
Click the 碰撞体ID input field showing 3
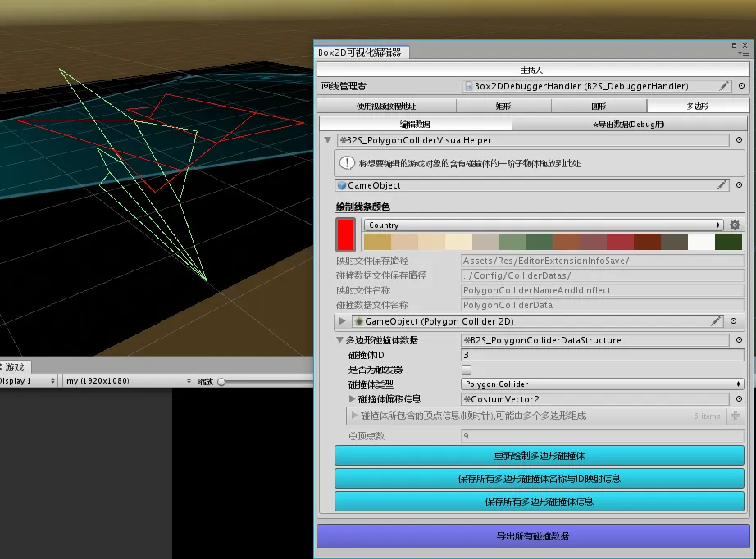tap(602, 355)
